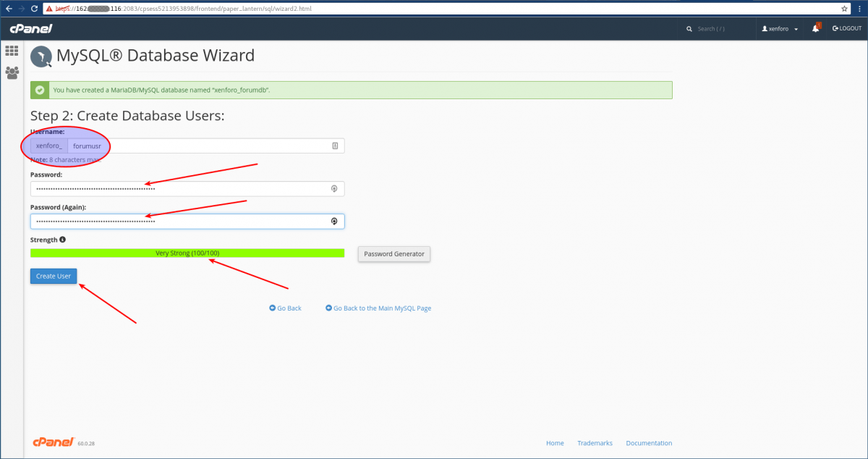Open the xenforo account dropdown
Viewport: 868px width, 459px height.
[780, 28]
